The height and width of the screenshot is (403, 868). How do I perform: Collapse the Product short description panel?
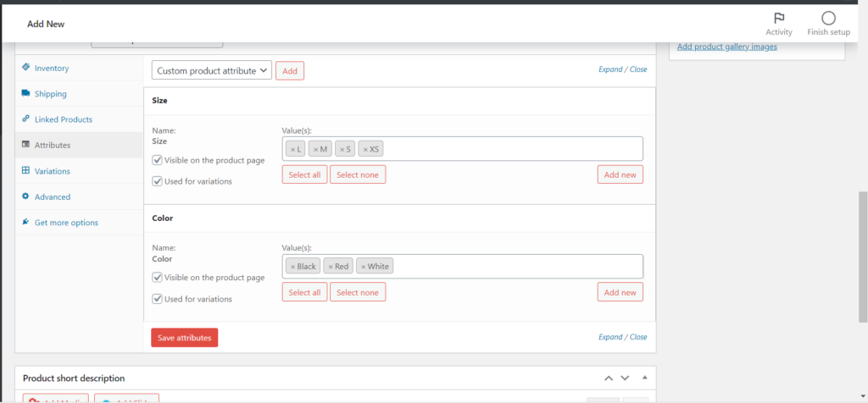(644, 378)
